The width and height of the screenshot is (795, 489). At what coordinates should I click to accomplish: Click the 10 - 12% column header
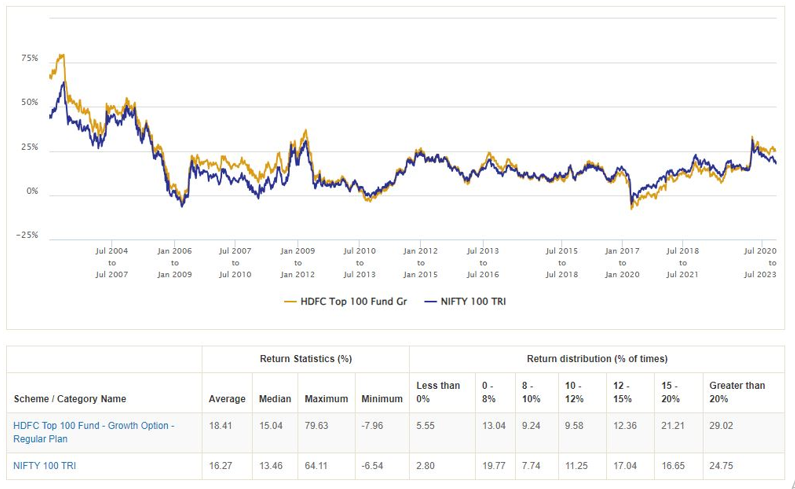pos(574,392)
